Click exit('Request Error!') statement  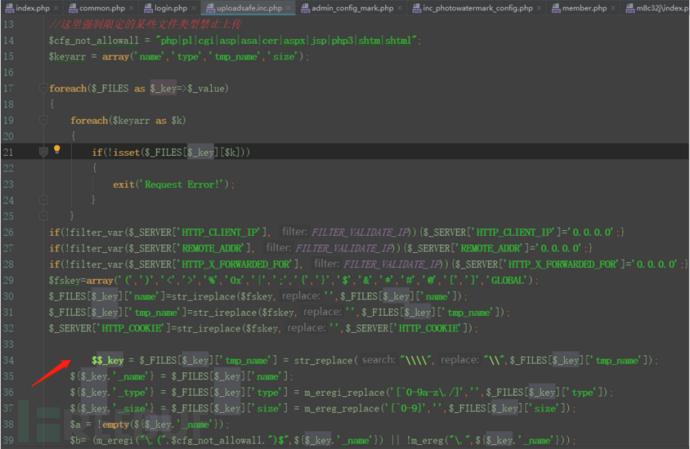point(174,184)
